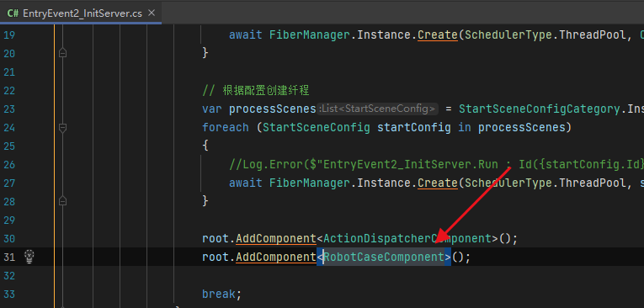Click line number 19 in the gutter
This screenshot has width=644, height=308.
coord(9,35)
